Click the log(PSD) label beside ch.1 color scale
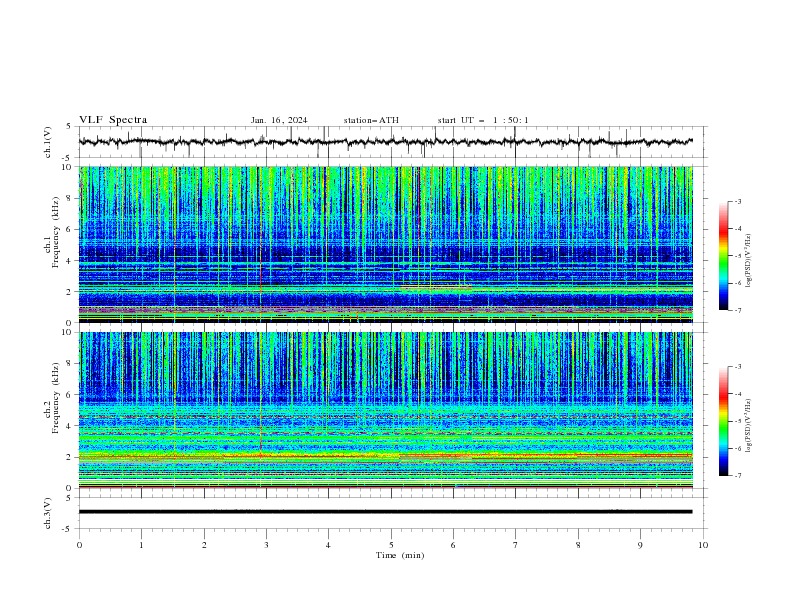The width and height of the screenshot is (792, 612). pos(748,261)
